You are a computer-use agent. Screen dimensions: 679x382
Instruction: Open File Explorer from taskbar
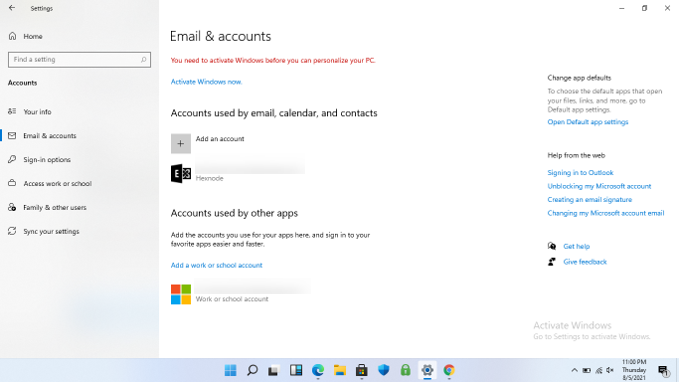(x=340, y=370)
